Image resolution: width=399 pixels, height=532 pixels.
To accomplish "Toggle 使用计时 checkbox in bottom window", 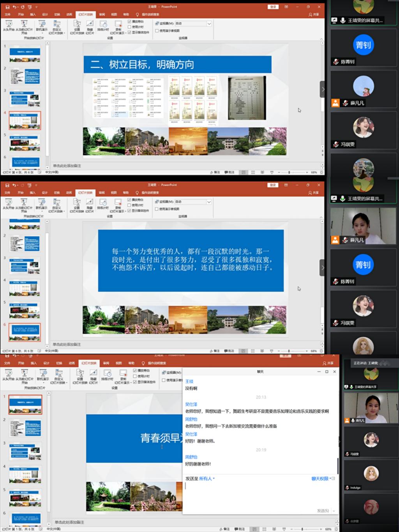I will [135, 376].
